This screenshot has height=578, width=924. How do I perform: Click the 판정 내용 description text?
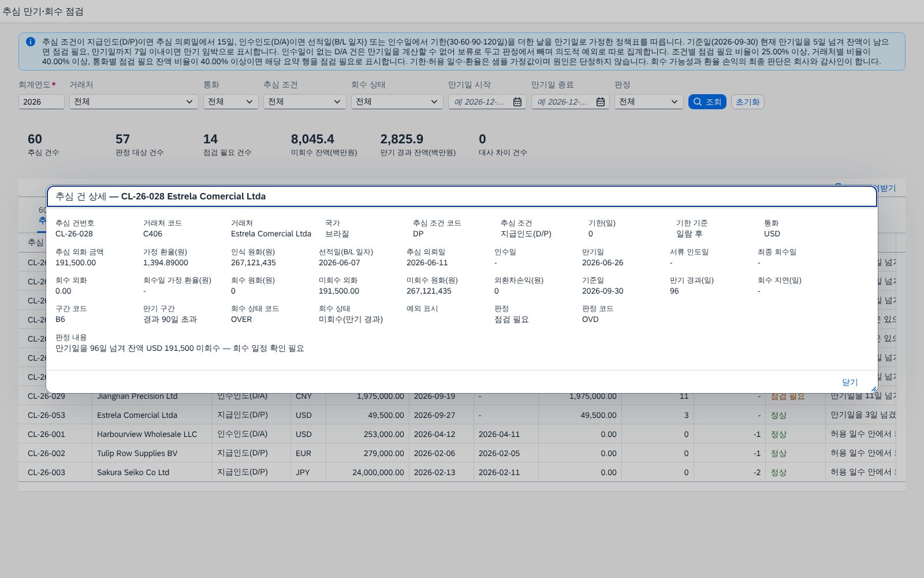[x=180, y=348]
